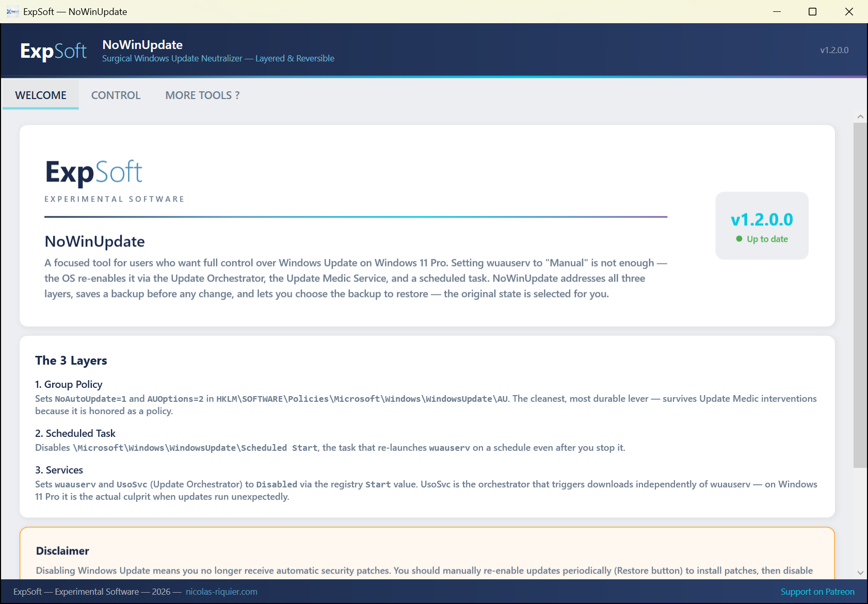Viewport: 868px width, 604px height.
Task: Minimize the NoWinUpdate window
Action: (x=777, y=11)
